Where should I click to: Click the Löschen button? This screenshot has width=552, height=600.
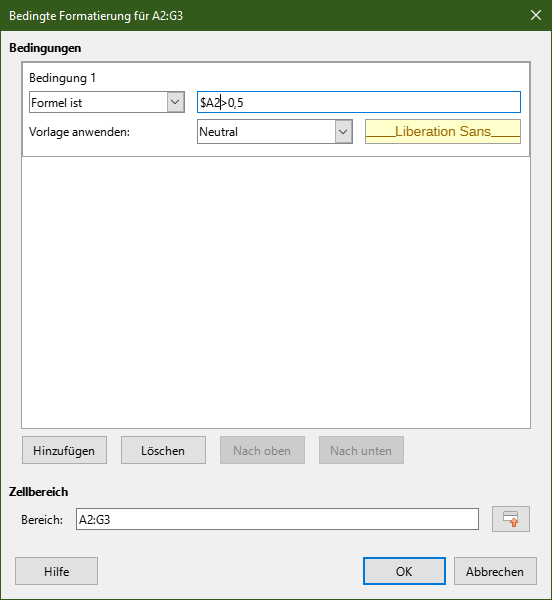163,450
